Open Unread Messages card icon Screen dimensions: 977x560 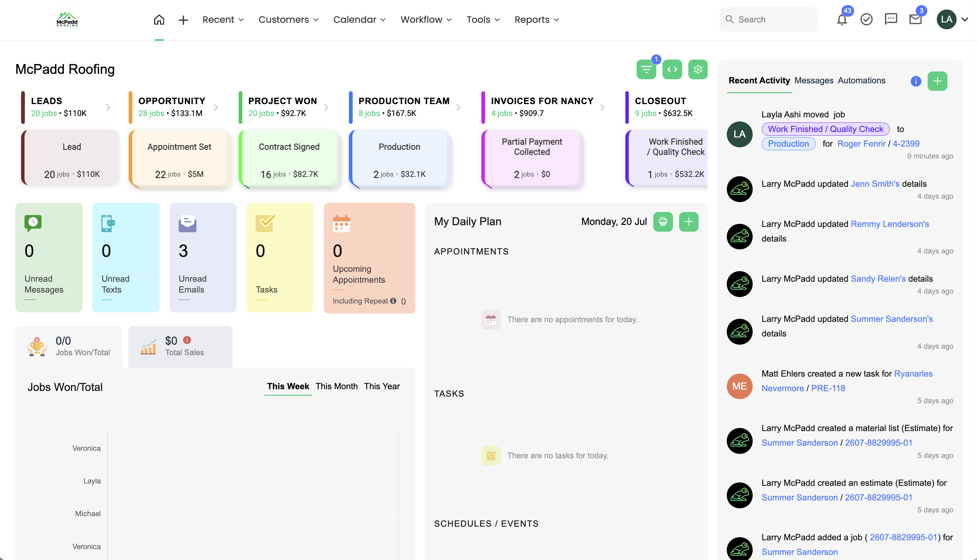tap(33, 223)
